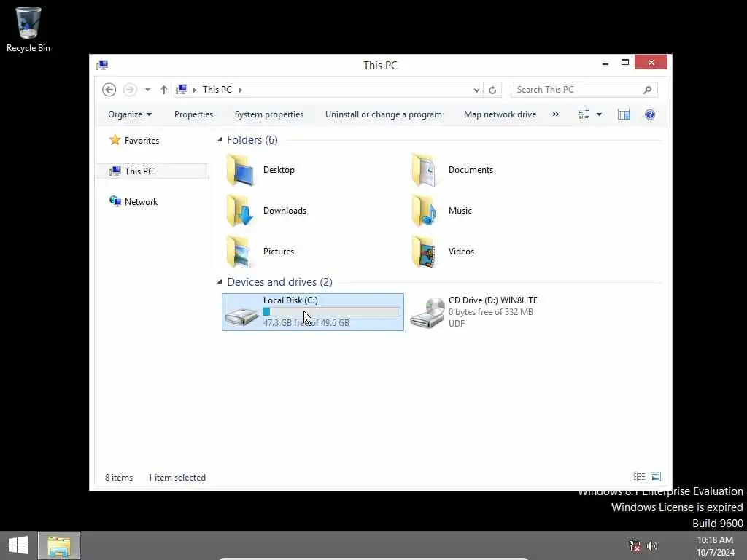Click the Favorites star icon
The image size is (747, 560).
click(115, 140)
